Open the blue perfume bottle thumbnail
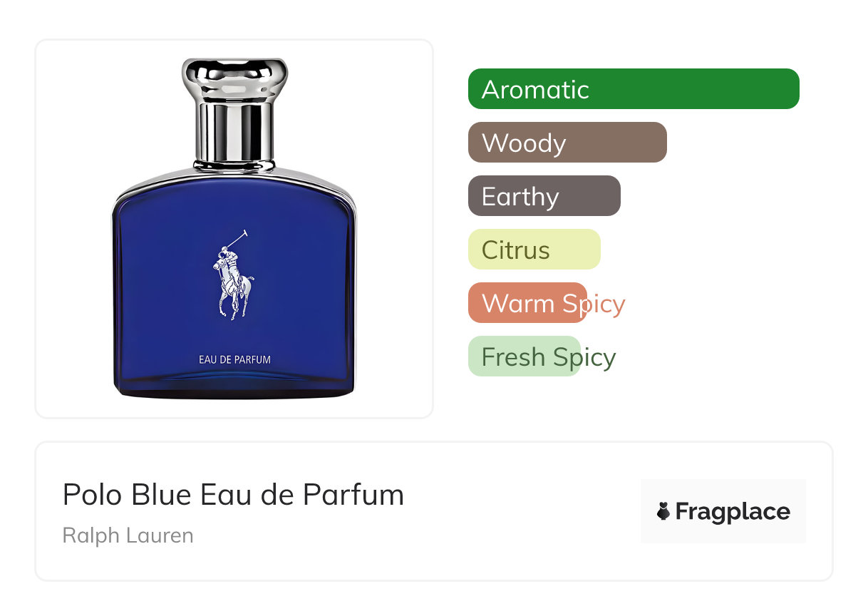This screenshot has height=616, width=868. tap(234, 229)
